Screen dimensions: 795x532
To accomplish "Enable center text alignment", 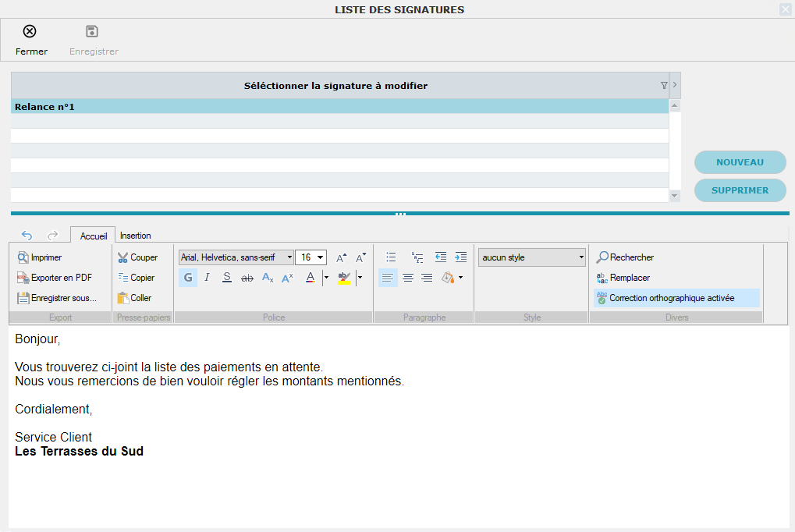I will [x=407, y=278].
